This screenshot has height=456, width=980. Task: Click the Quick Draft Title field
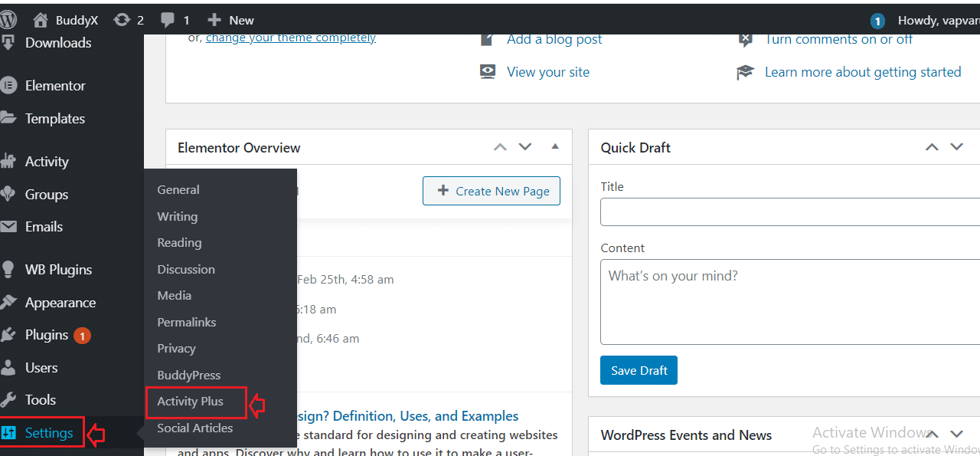789,212
